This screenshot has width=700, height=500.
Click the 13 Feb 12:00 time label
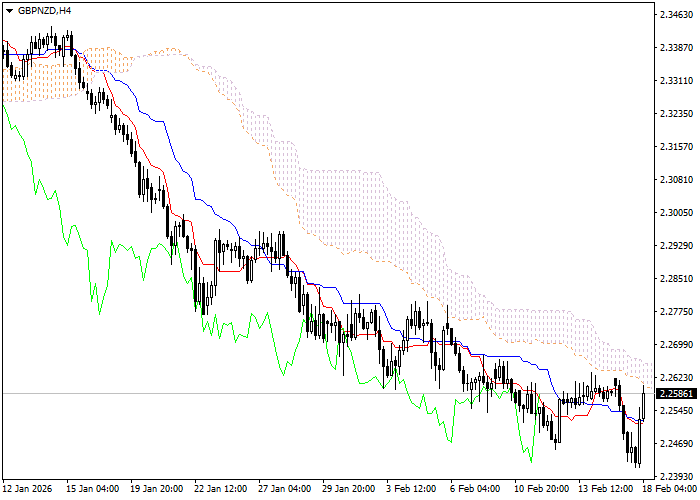[606, 489]
